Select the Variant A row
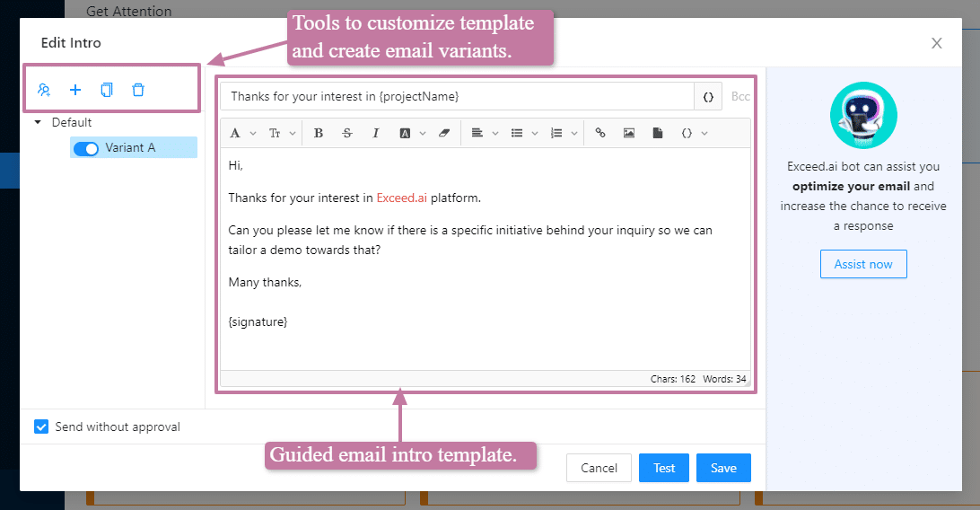Screen dimensions: 980x510 (x=134, y=147)
